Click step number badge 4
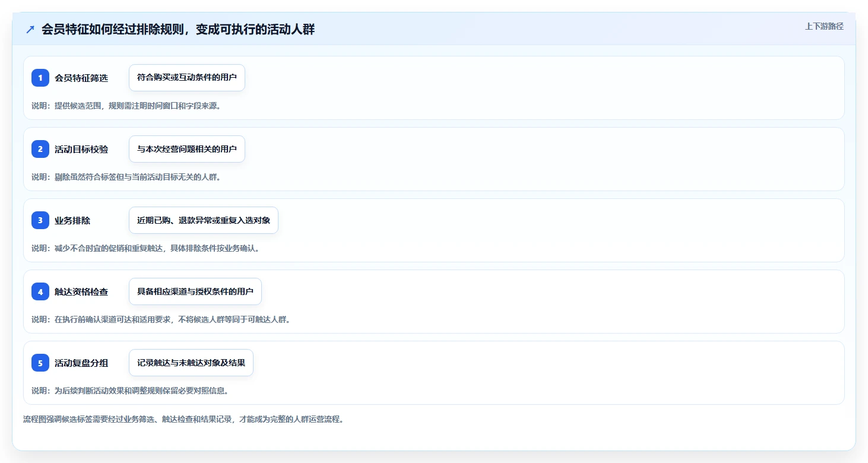Image resolution: width=868 pixels, height=463 pixels. 40,291
